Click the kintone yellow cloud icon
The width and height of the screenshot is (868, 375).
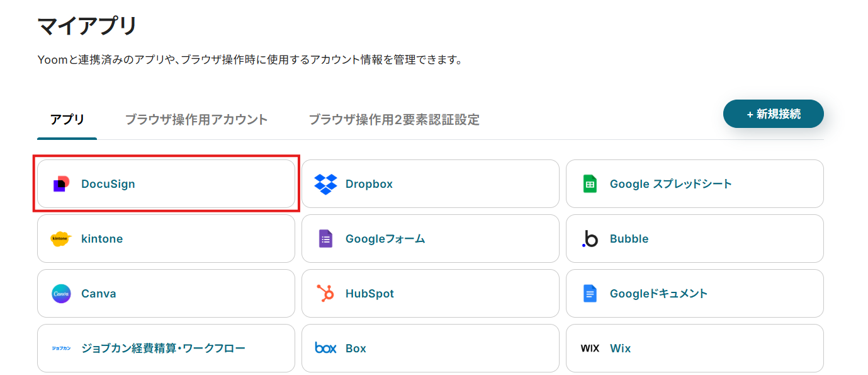click(x=61, y=239)
